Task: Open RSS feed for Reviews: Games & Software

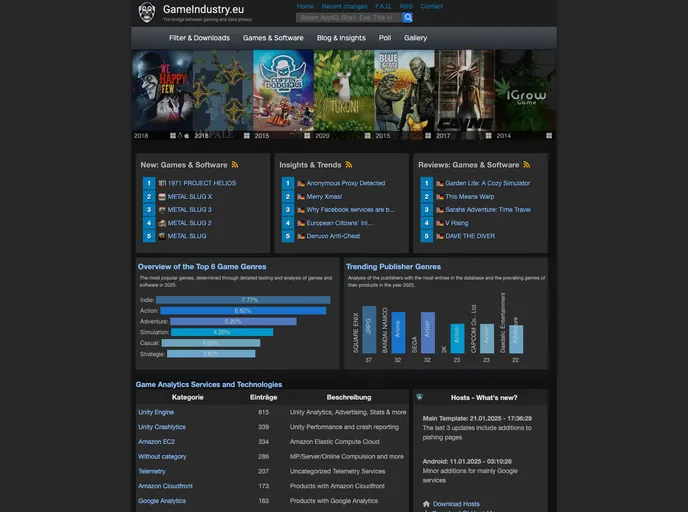Action: tap(527, 165)
